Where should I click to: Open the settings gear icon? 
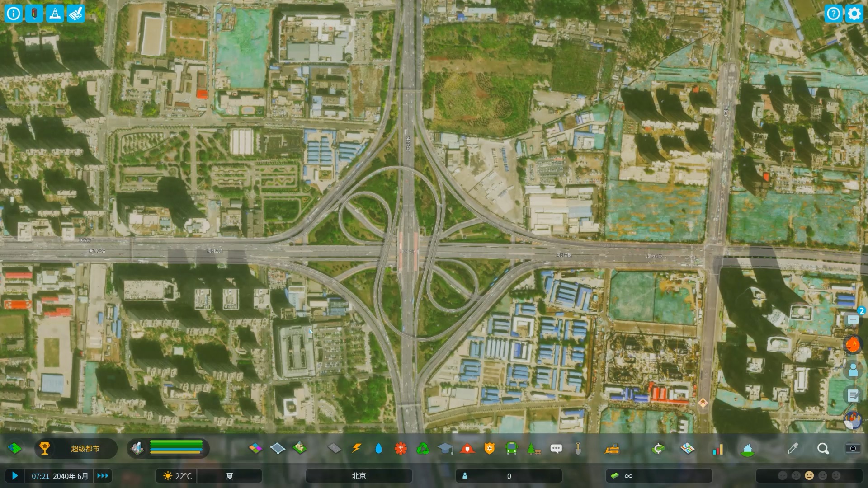(854, 14)
